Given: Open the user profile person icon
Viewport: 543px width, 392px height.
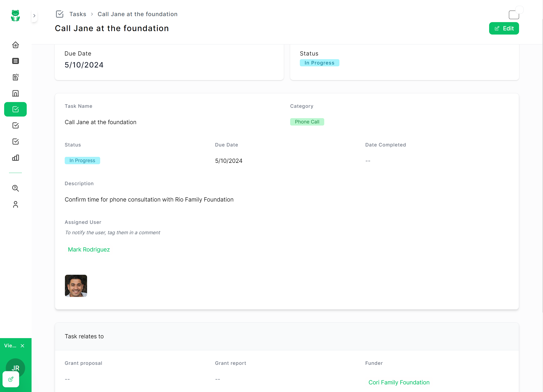Looking at the screenshot, I should 16,204.
